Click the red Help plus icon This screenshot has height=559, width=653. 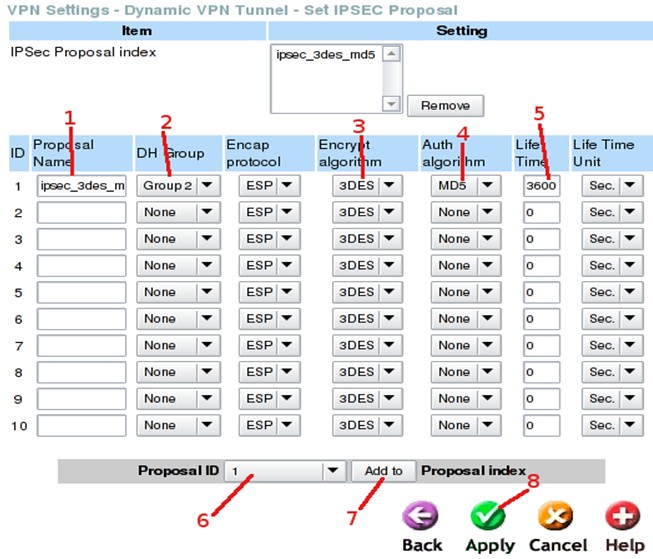pos(621,515)
